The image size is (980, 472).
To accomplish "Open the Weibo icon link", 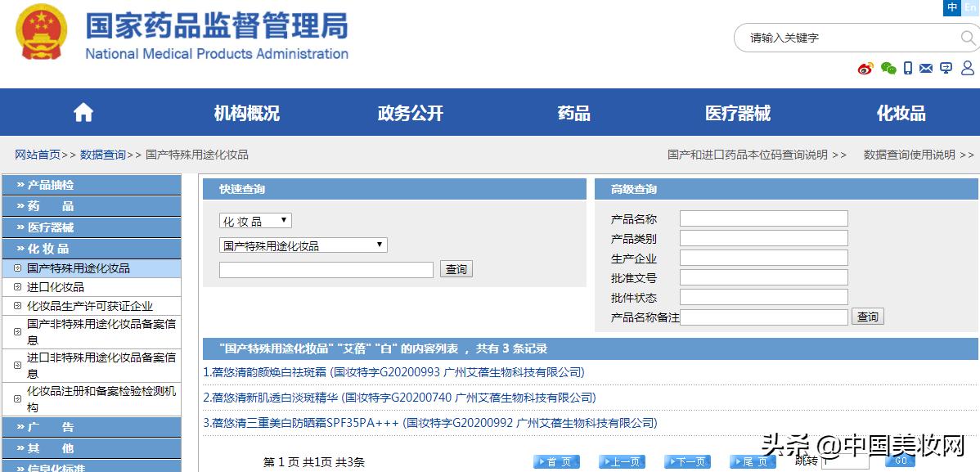I will pyautogui.click(x=865, y=68).
